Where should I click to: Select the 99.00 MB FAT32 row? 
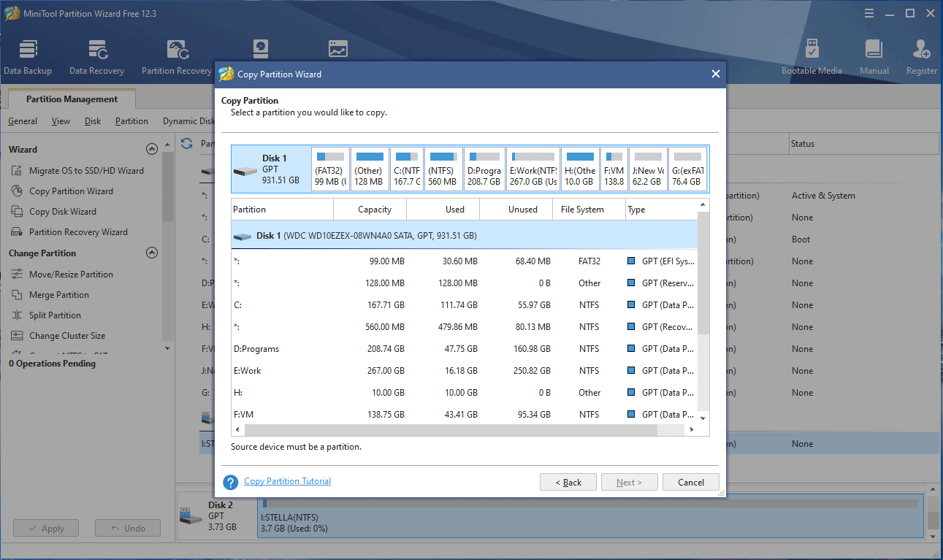pos(465,261)
